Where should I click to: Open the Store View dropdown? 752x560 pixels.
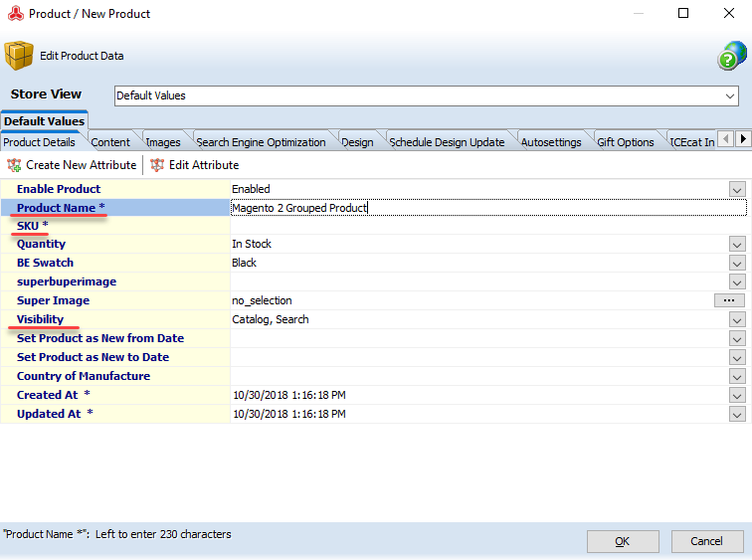[x=730, y=95]
